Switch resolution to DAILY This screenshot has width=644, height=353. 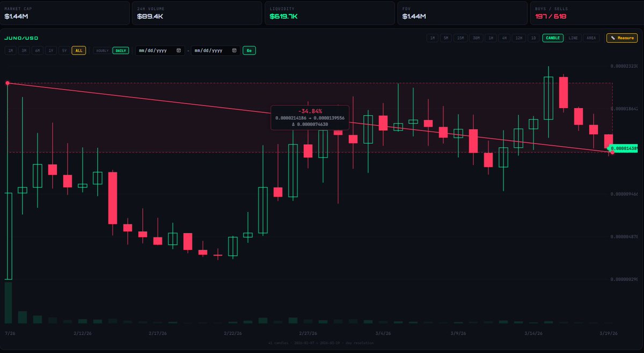pos(121,51)
